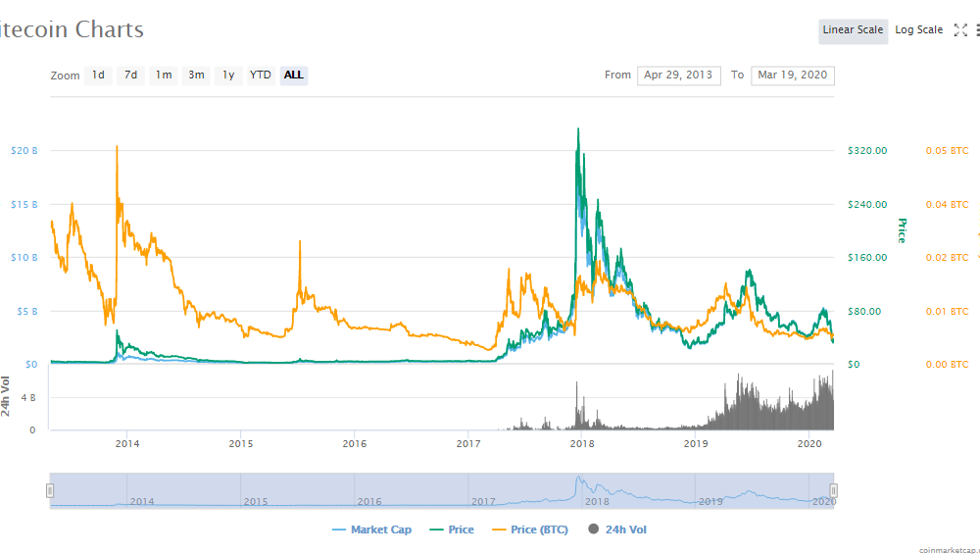Click the 2018 x-axis label
Screen dimensions: 980x554
coord(582,444)
